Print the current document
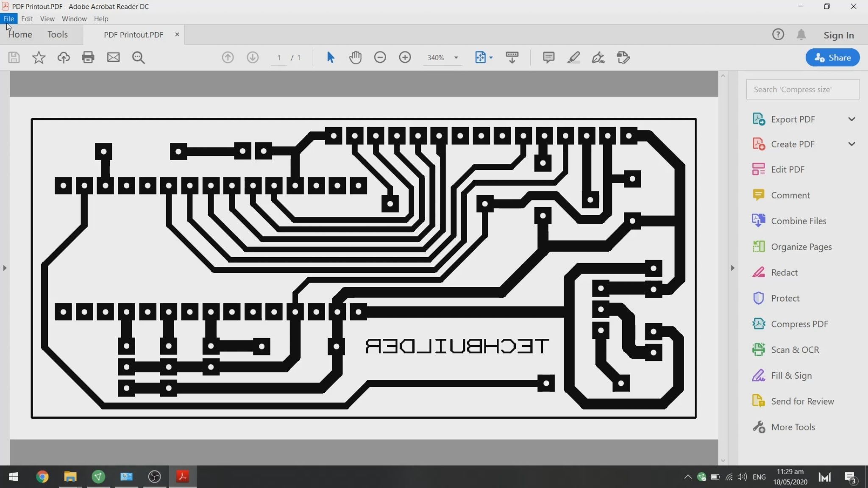 point(88,57)
